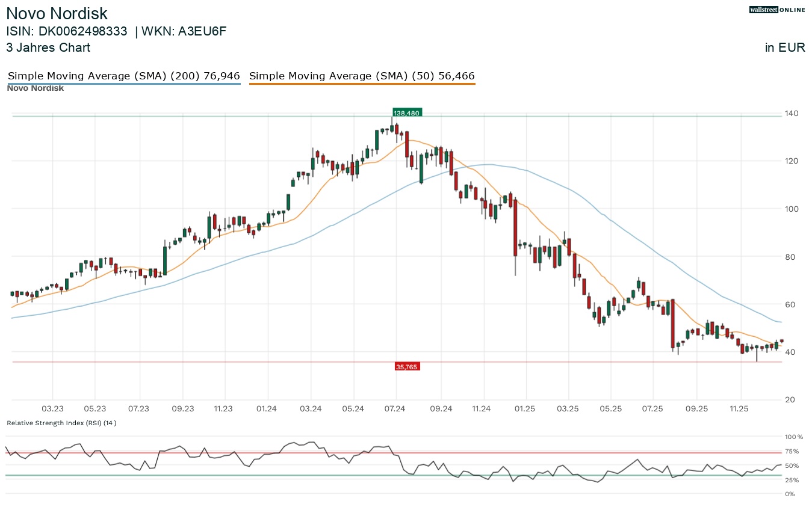Click the red 35,765 low price label
812x510 pixels.
click(406, 366)
